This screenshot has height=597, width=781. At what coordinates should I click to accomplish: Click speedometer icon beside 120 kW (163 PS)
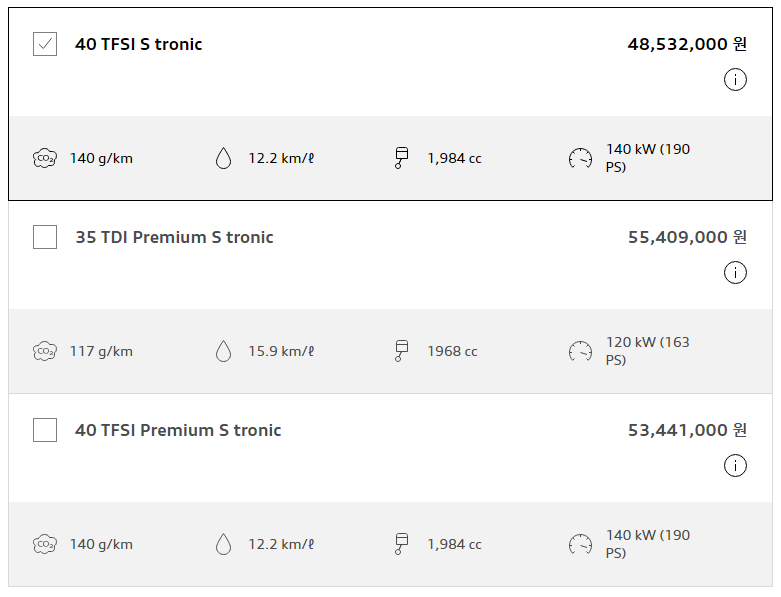[580, 351]
